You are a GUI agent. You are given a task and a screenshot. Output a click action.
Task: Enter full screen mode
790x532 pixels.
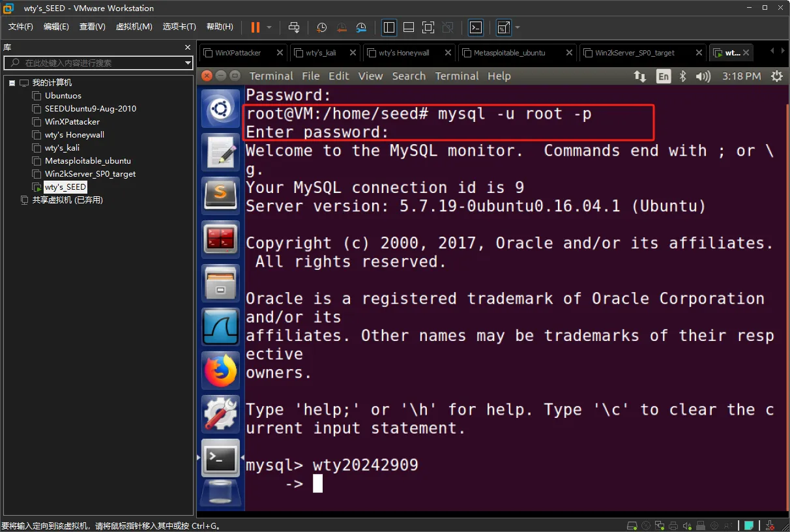[428, 27]
